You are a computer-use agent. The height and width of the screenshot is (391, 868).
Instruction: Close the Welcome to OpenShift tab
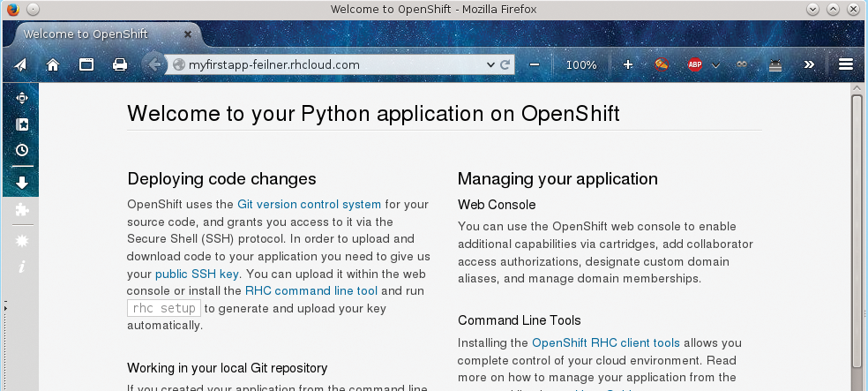point(188,34)
